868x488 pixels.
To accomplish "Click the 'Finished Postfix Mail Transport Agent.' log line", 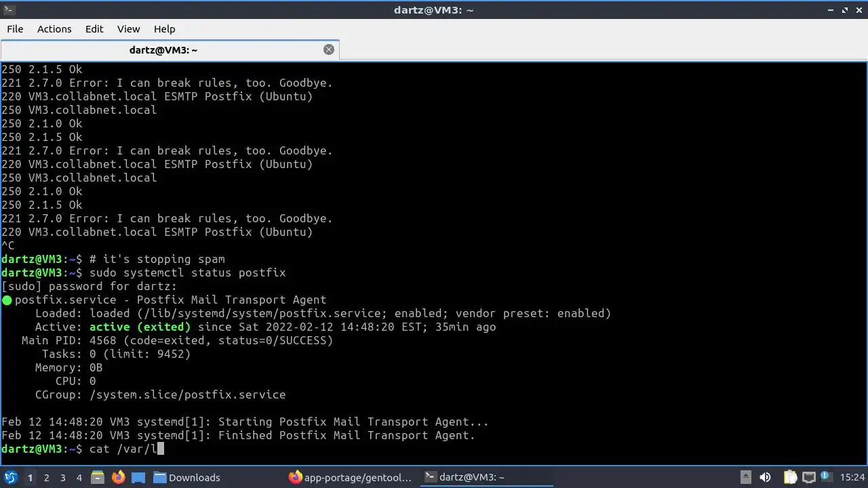I will click(x=347, y=435).
